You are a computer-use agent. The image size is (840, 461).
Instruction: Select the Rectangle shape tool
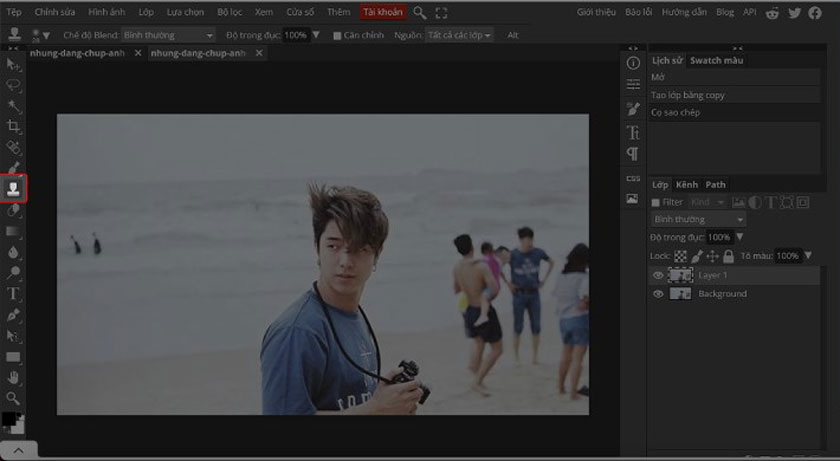coord(13,357)
